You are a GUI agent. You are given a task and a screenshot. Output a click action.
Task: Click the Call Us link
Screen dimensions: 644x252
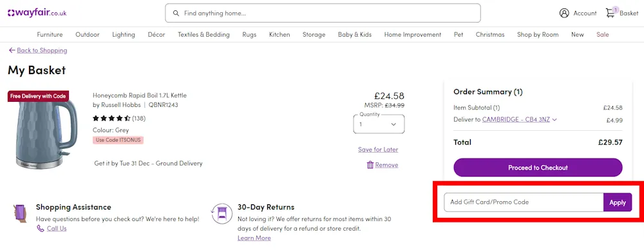tap(57, 229)
